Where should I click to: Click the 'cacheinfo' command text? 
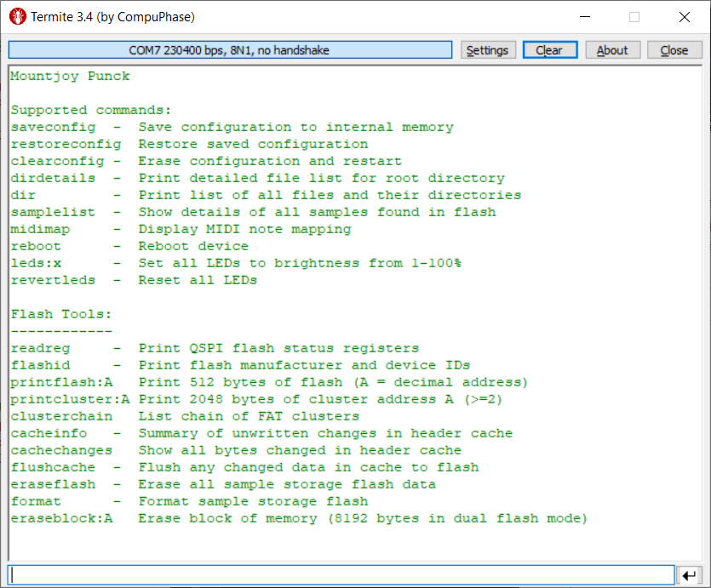(49, 433)
